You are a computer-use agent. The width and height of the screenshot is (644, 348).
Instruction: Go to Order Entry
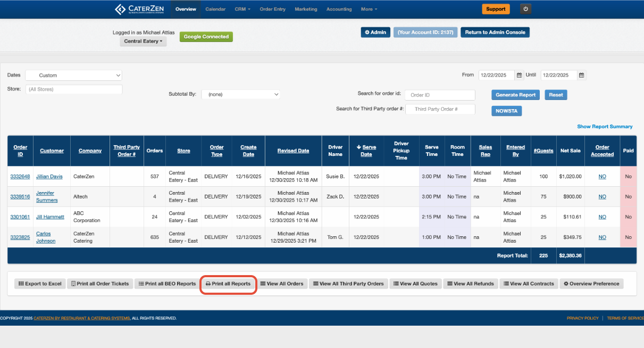(272, 9)
